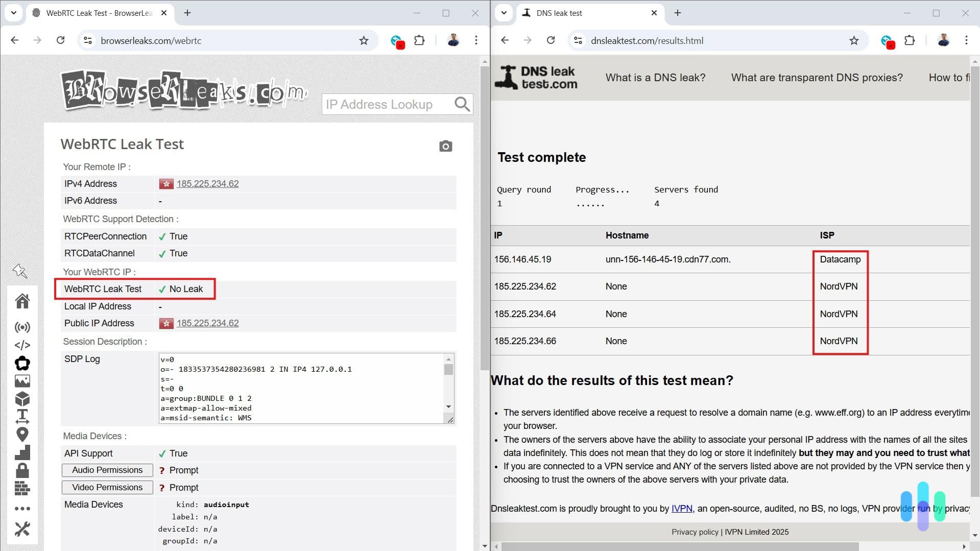Open the tab search dropdown in left window

coord(13,13)
